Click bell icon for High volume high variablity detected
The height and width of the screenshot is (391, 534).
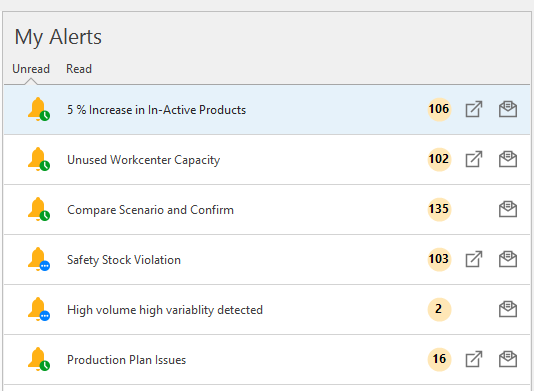click(x=39, y=309)
